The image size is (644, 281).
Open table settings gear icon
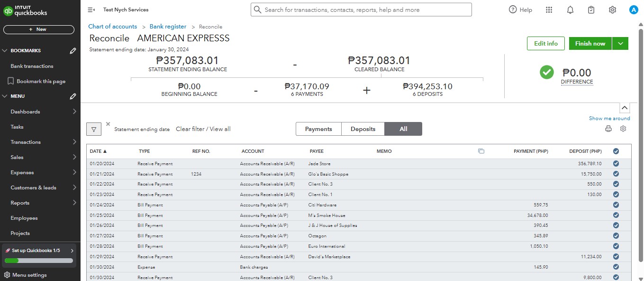tap(623, 129)
